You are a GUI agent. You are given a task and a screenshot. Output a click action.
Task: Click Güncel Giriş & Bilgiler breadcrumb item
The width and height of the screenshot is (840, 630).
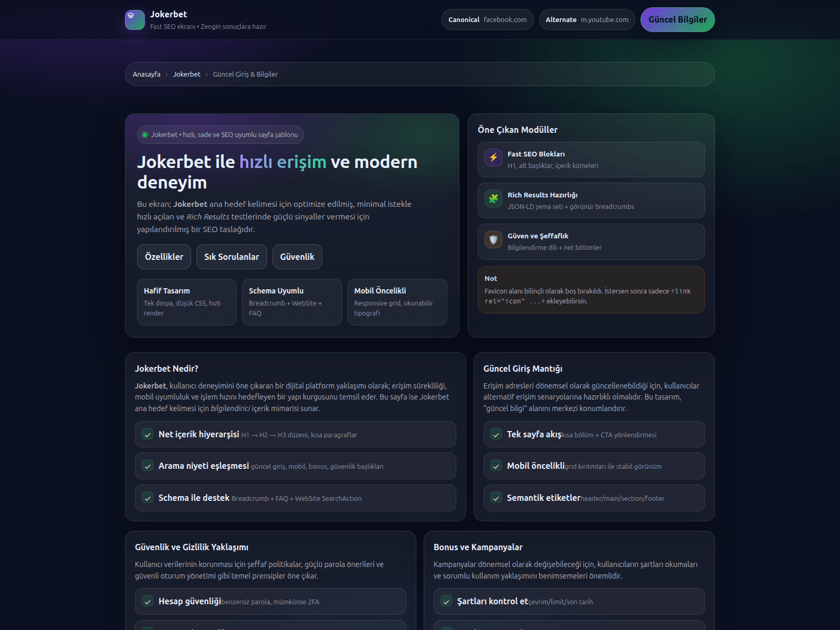click(245, 75)
